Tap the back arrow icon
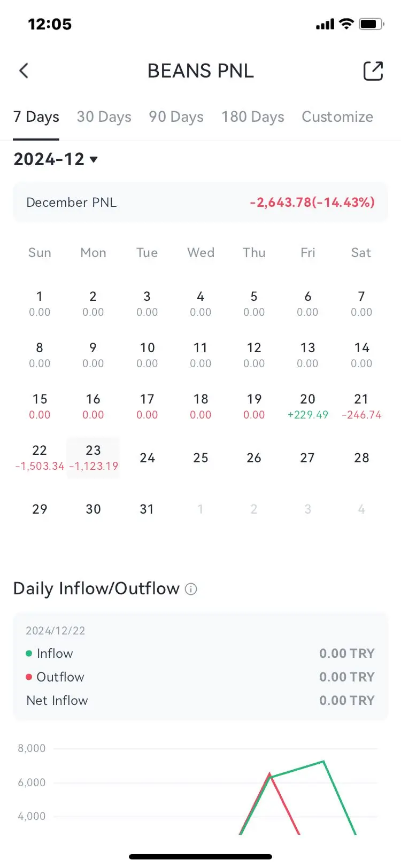401x868 pixels. [x=24, y=71]
